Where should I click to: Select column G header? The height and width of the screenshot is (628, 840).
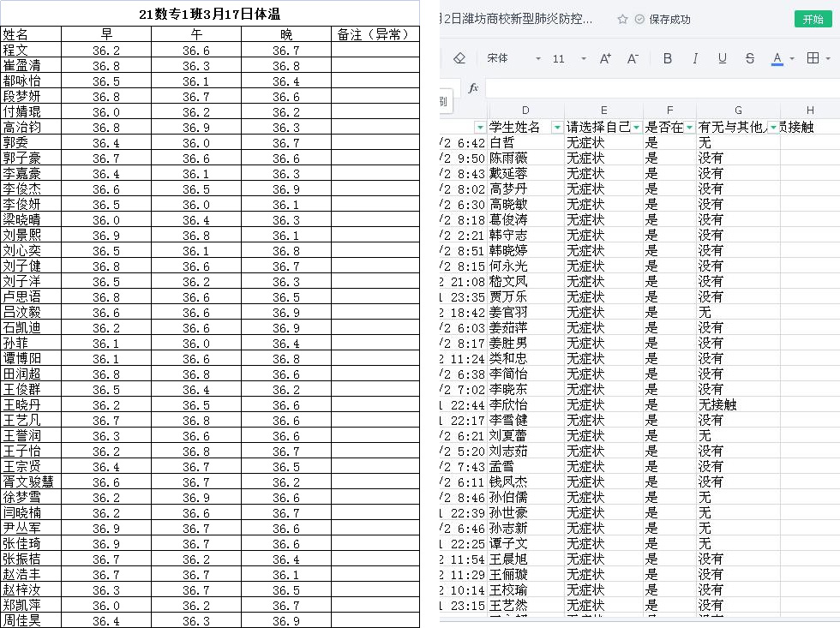[738, 111]
